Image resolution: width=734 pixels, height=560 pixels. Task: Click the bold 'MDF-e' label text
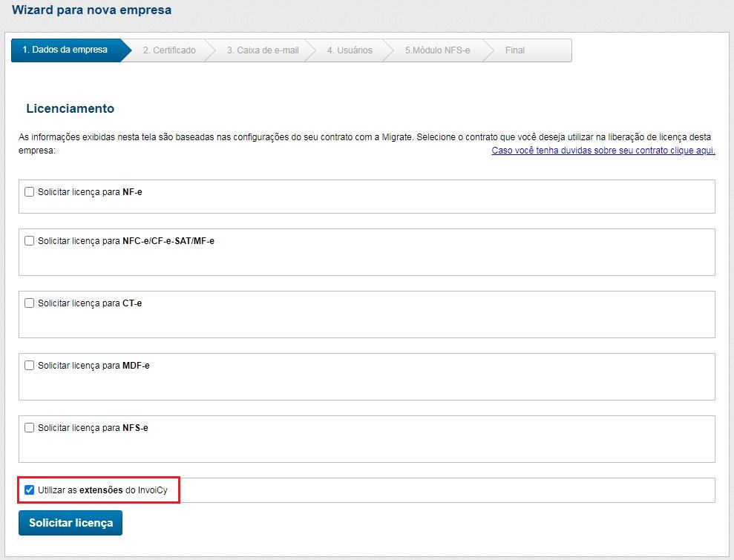pos(136,366)
